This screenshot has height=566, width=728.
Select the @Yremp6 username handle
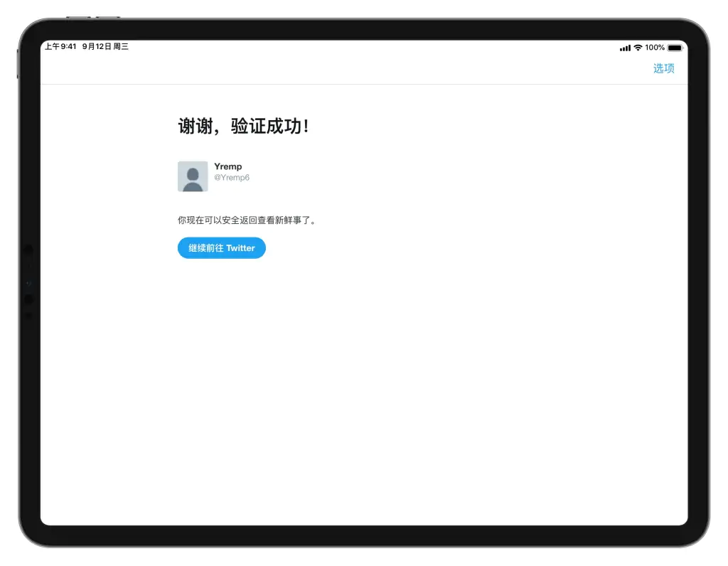click(232, 177)
